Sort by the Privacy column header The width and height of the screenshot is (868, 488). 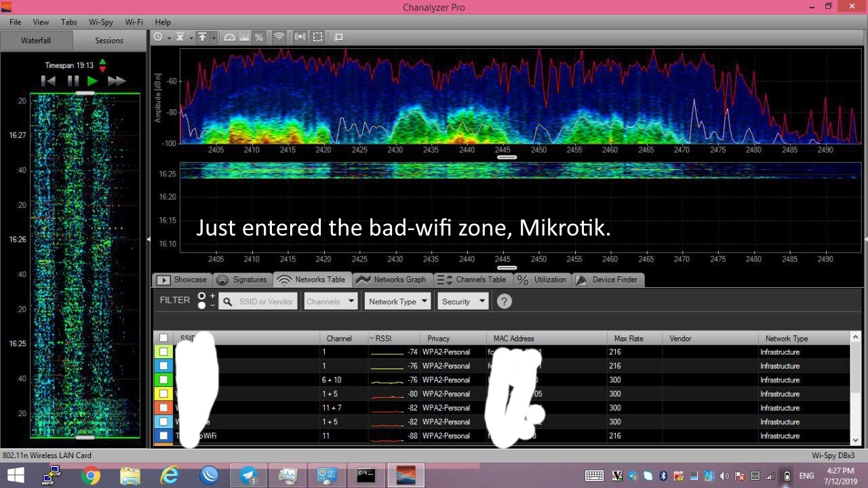pyautogui.click(x=452, y=338)
